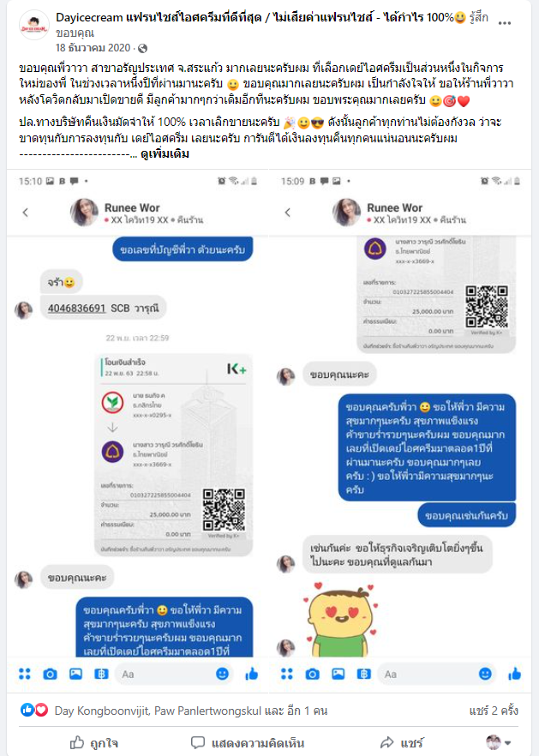Click the gallery image icon in right chat
The image size is (539, 756).
coord(338,674)
